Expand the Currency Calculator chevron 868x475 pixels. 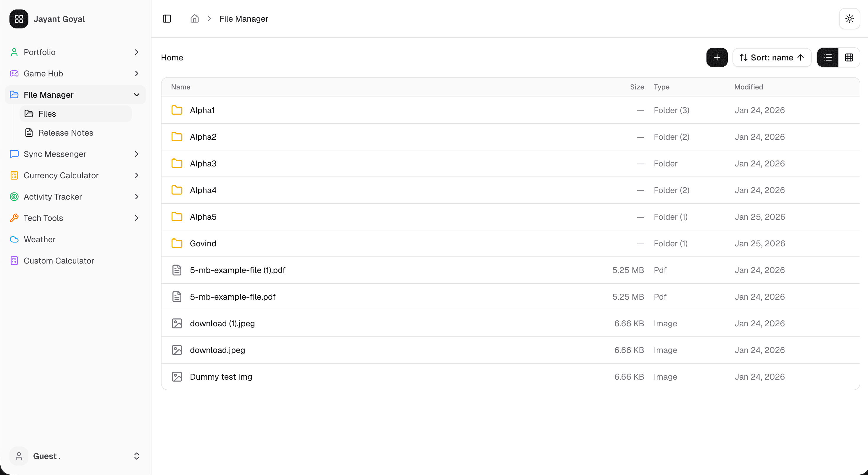point(136,175)
